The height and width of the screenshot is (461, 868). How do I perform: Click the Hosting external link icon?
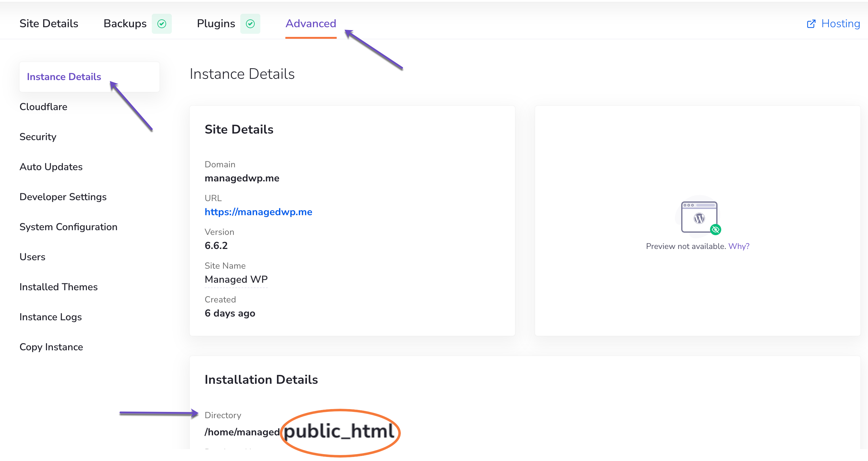(811, 23)
